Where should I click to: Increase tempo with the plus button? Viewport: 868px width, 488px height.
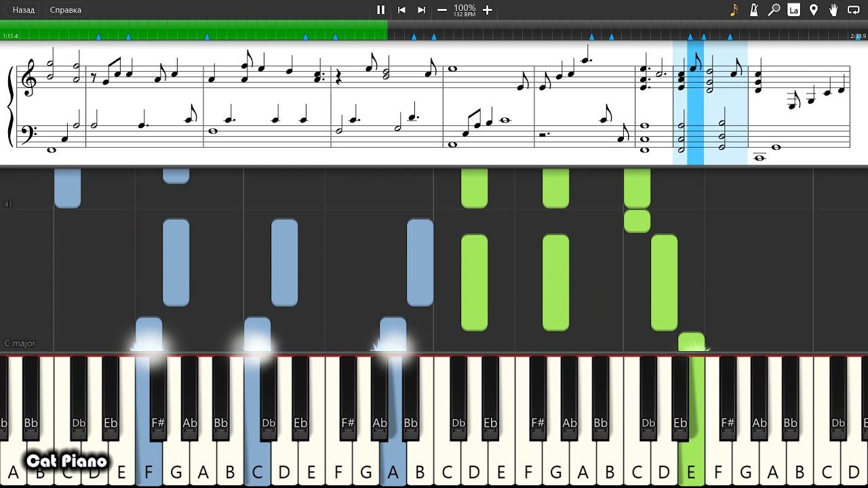coord(487,10)
